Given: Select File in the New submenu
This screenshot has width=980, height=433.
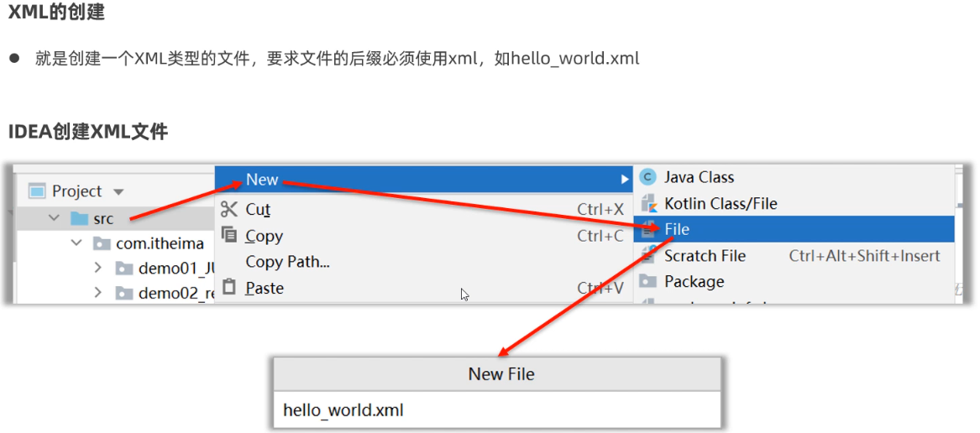Looking at the screenshot, I should point(794,229).
